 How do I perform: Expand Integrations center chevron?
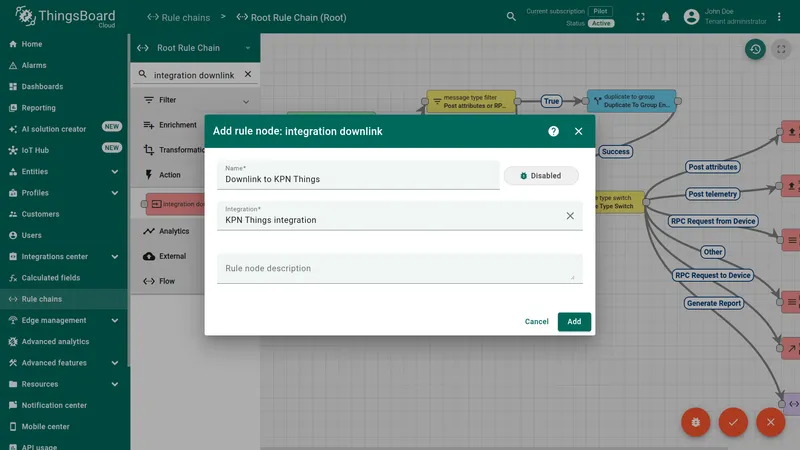click(x=115, y=257)
